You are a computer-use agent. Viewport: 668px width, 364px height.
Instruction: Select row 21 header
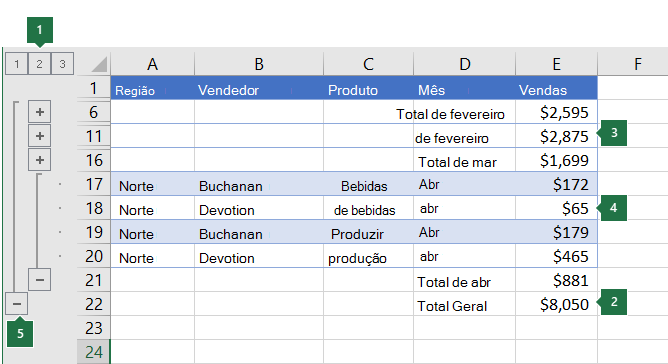pyautogui.click(x=94, y=280)
